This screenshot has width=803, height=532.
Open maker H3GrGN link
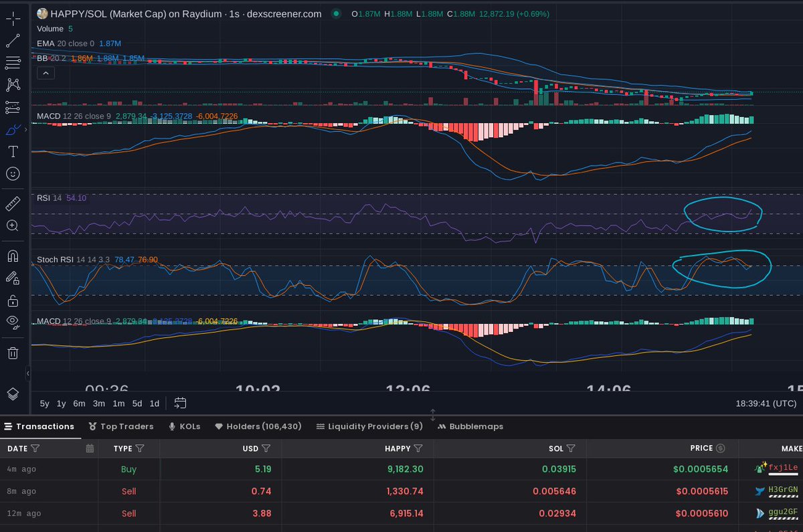(x=784, y=490)
